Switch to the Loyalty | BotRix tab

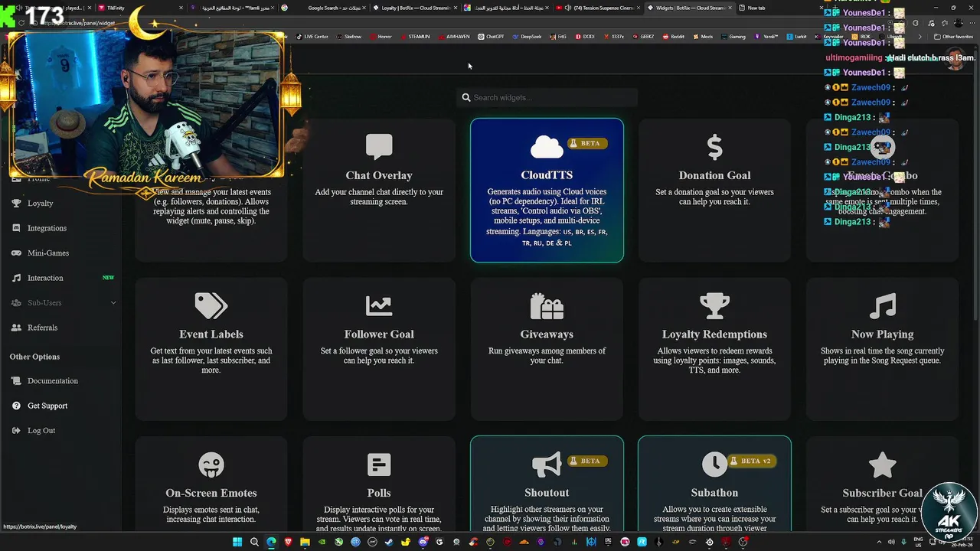pos(416,8)
